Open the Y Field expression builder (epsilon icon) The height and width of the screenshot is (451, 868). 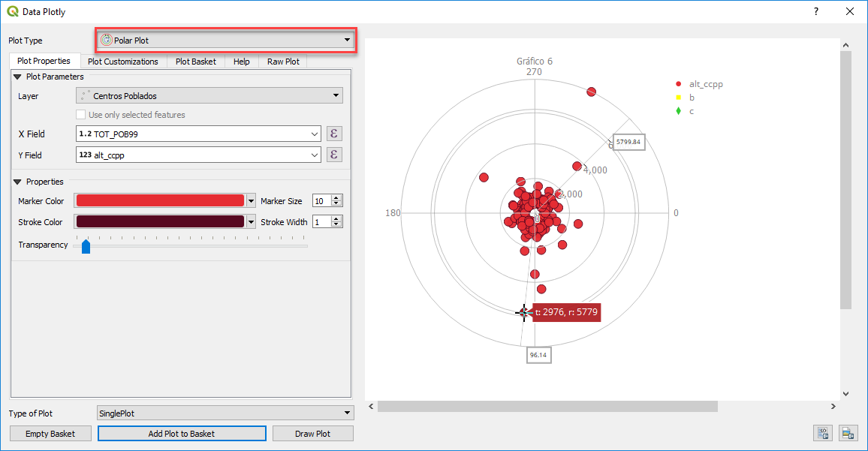pyautogui.click(x=333, y=155)
